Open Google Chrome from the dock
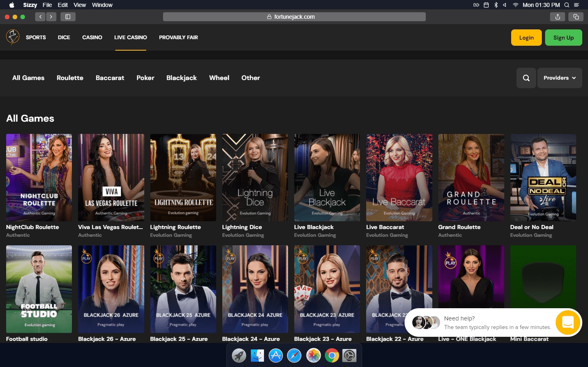Image resolution: width=588 pixels, height=367 pixels. [332, 356]
